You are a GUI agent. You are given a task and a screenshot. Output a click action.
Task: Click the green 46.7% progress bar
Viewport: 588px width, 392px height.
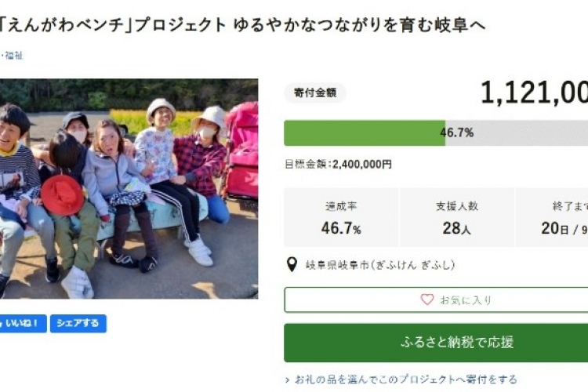click(x=364, y=132)
